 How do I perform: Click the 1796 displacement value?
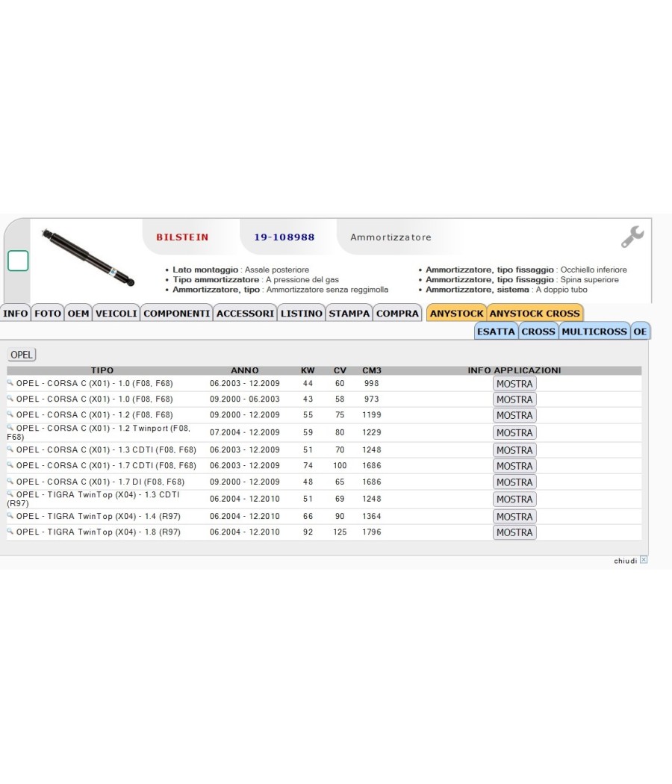click(372, 532)
